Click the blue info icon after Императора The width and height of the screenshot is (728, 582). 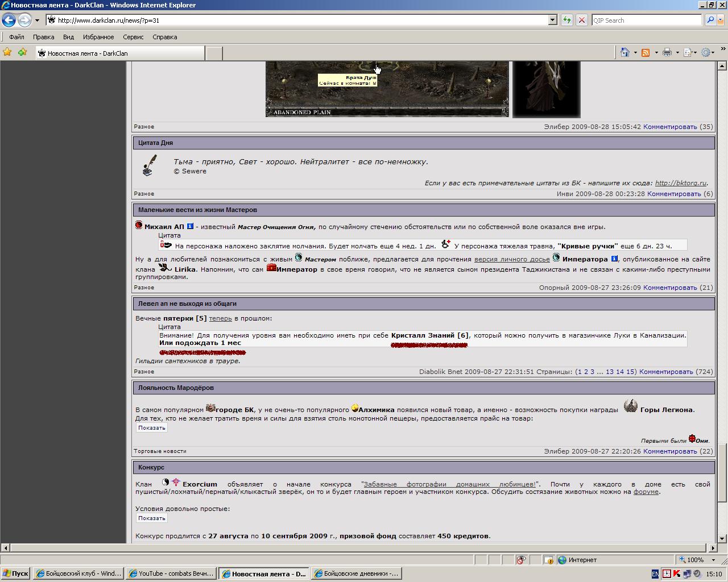pyautogui.click(x=614, y=259)
